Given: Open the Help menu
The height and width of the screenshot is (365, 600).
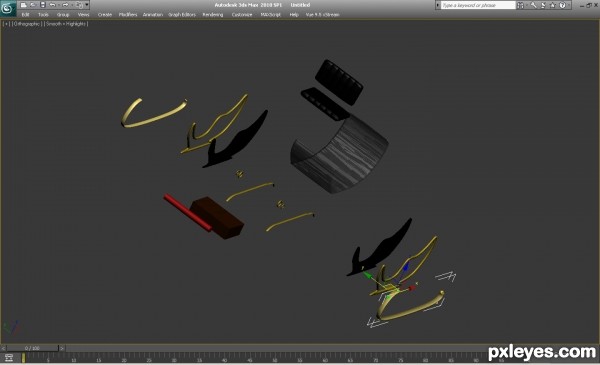Looking at the screenshot, I should [x=294, y=15].
